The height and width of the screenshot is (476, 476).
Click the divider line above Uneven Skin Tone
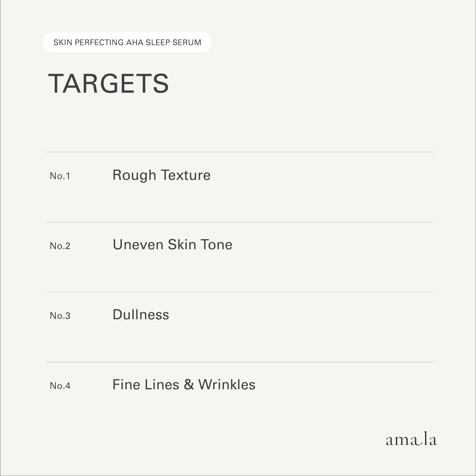(239, 222)
